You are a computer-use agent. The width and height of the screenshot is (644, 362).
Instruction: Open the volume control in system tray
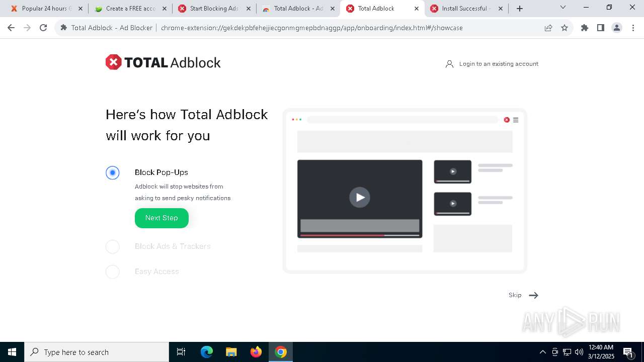tap(579, 352)
